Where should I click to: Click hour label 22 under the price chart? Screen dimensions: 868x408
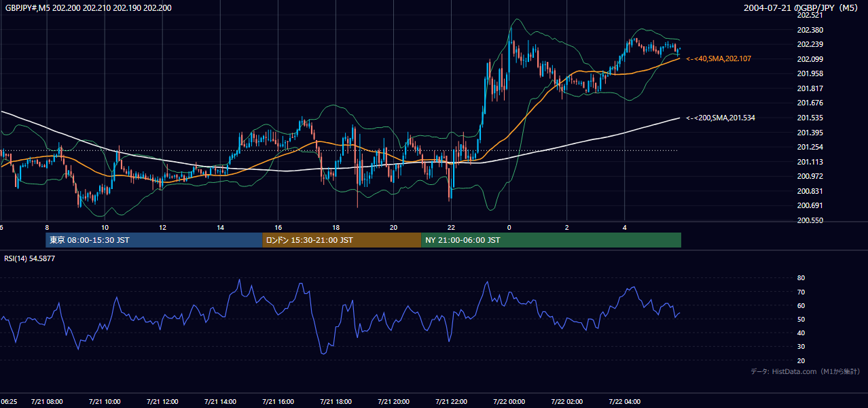(452, 228)
